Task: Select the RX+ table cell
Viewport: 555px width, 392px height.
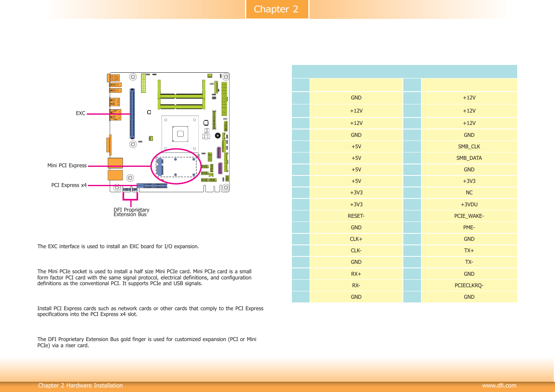Action: click(x=356, y=274)
